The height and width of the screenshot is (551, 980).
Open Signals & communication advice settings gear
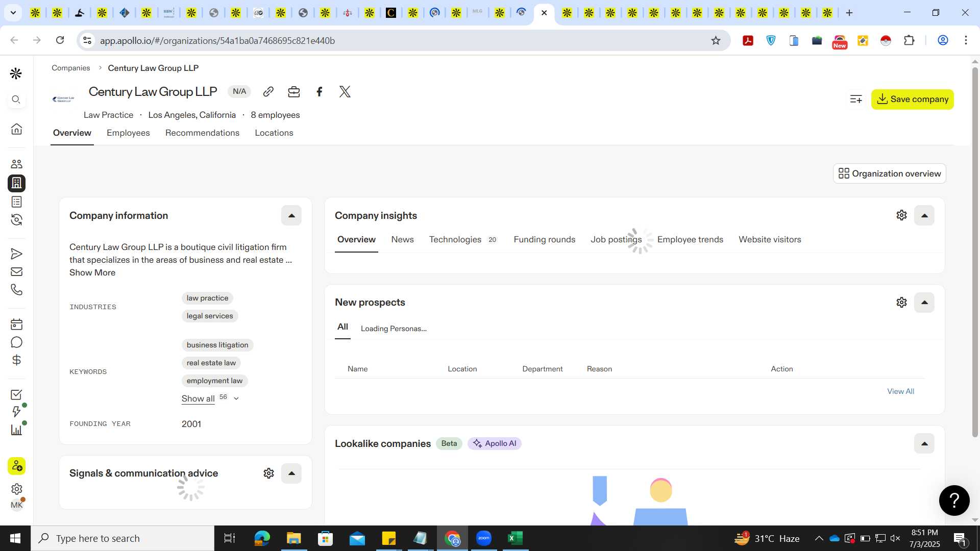269,473
